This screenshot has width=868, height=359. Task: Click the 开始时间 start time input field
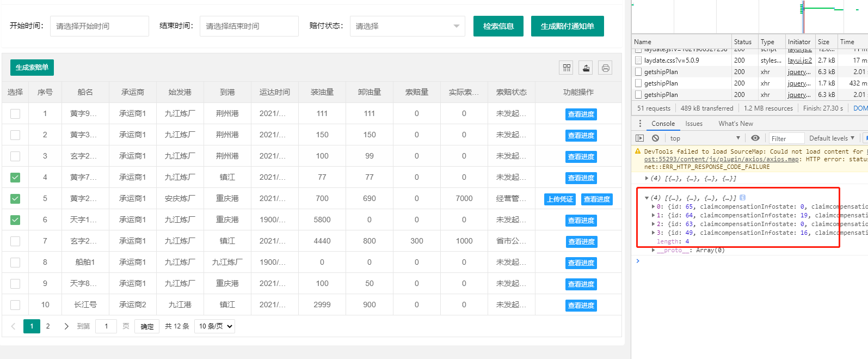click(100, 26)
